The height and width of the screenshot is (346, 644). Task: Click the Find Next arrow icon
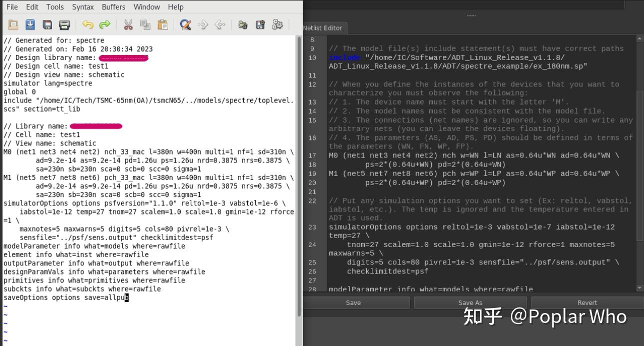tap(203, 24)
